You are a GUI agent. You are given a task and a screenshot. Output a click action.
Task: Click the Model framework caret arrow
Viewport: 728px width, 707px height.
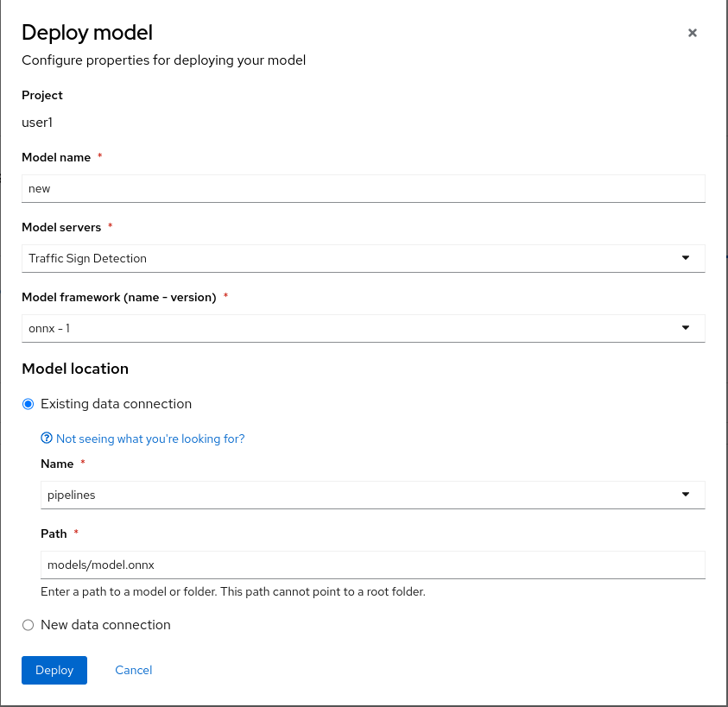coord(685,328)
